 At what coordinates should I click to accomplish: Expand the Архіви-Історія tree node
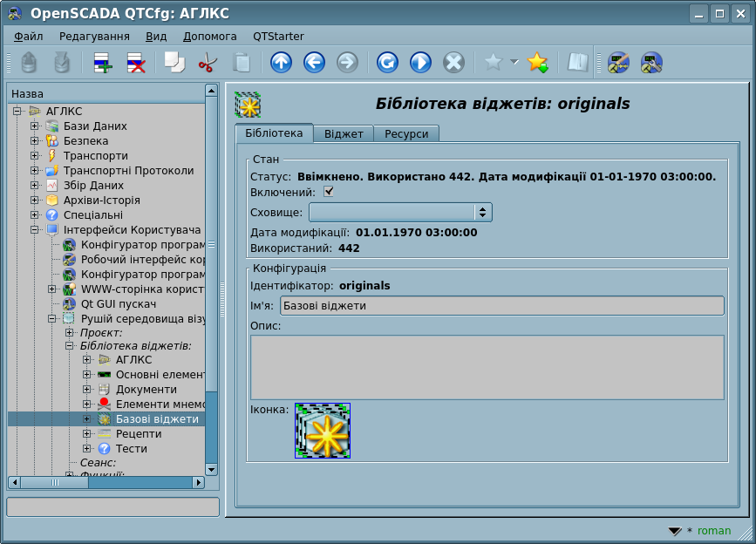pyautogui.click(x=34, y=201)
